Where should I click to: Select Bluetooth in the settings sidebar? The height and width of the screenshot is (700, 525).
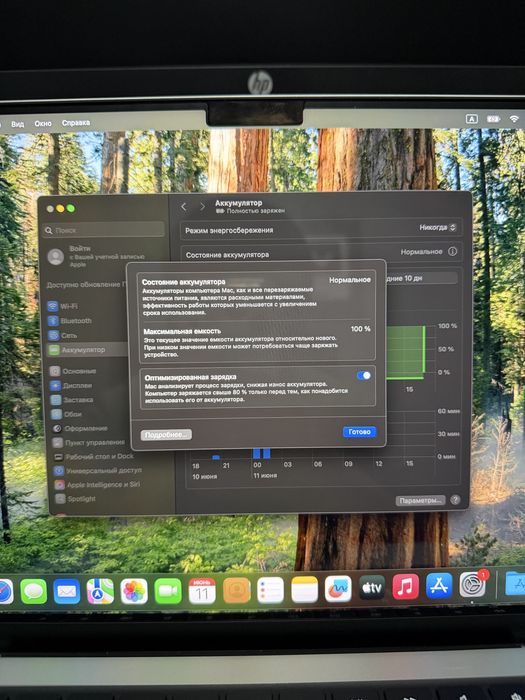pyautogui.click(x=70, y=321)
